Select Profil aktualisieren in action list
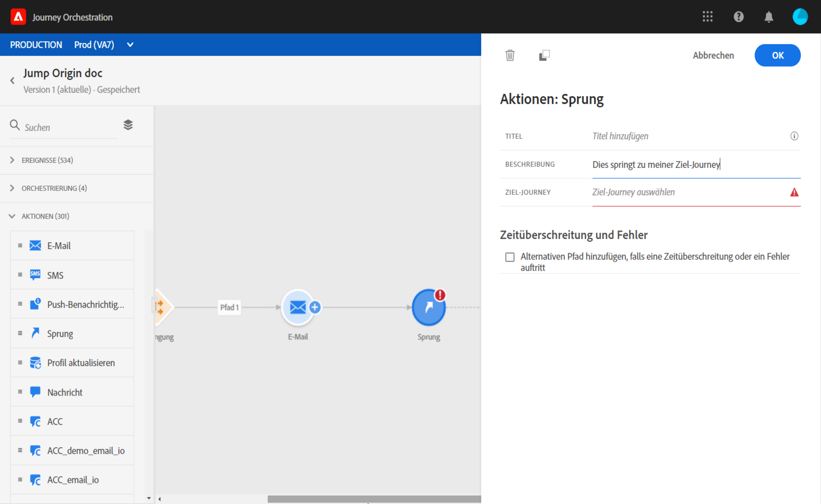821x504 pixels. tap(81, 363)
